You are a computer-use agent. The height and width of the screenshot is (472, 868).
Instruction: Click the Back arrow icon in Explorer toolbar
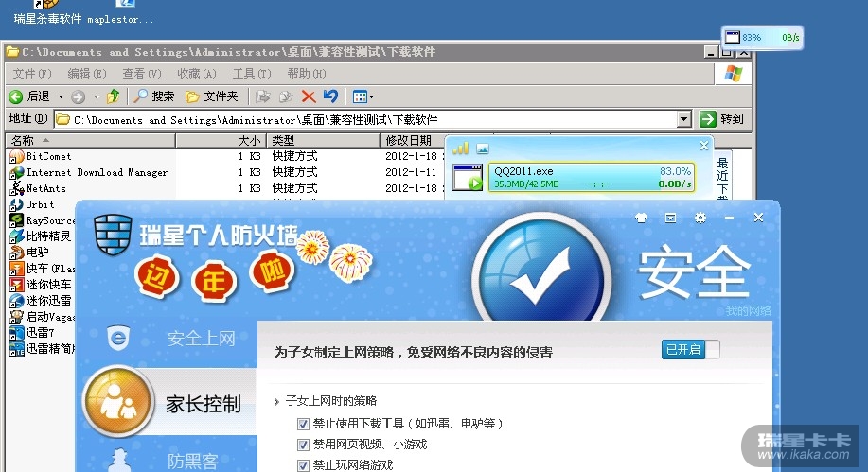coord(15,96)
